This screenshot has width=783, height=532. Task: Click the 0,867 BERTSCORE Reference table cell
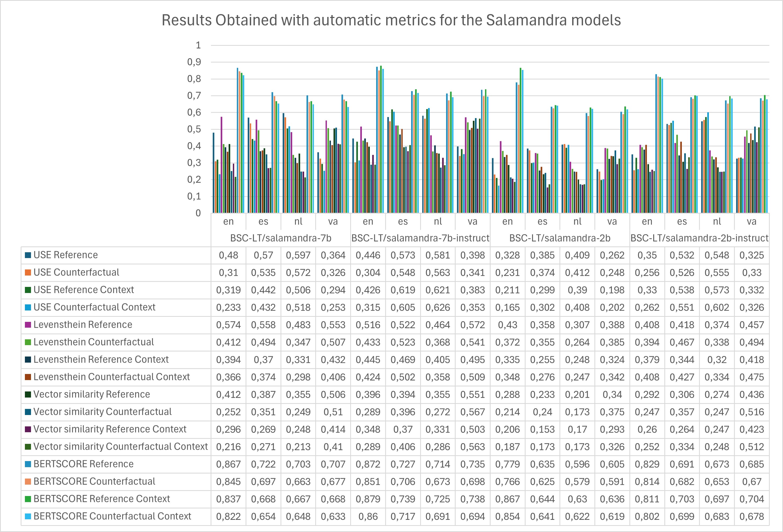228,464
